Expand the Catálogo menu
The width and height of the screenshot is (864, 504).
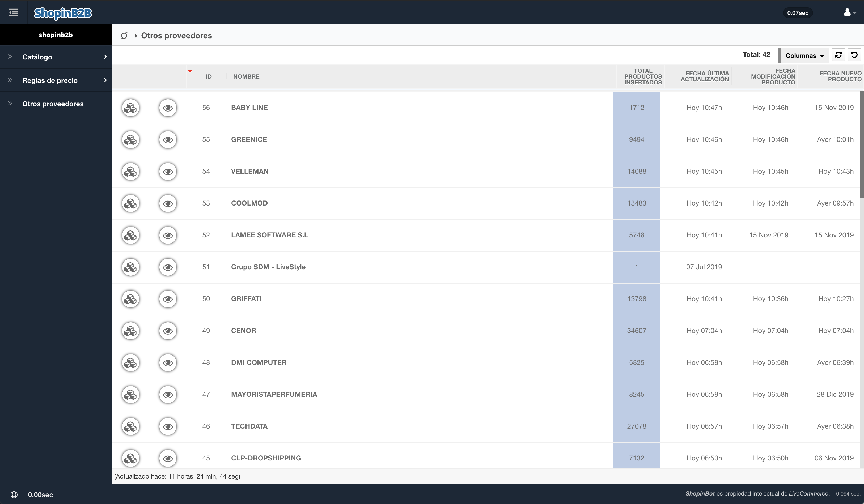56,57
